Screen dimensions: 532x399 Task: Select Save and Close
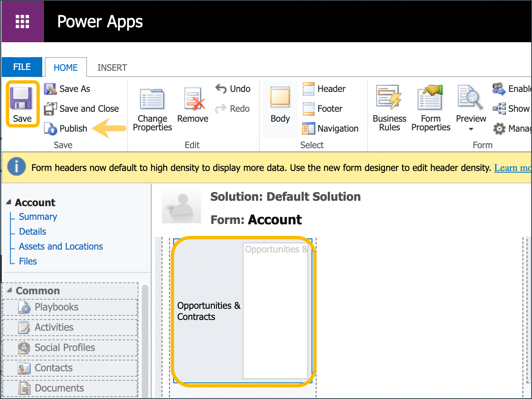[x=82, y=109]
